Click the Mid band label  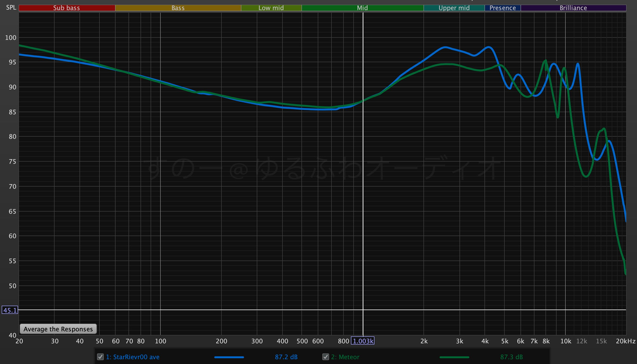363,8
